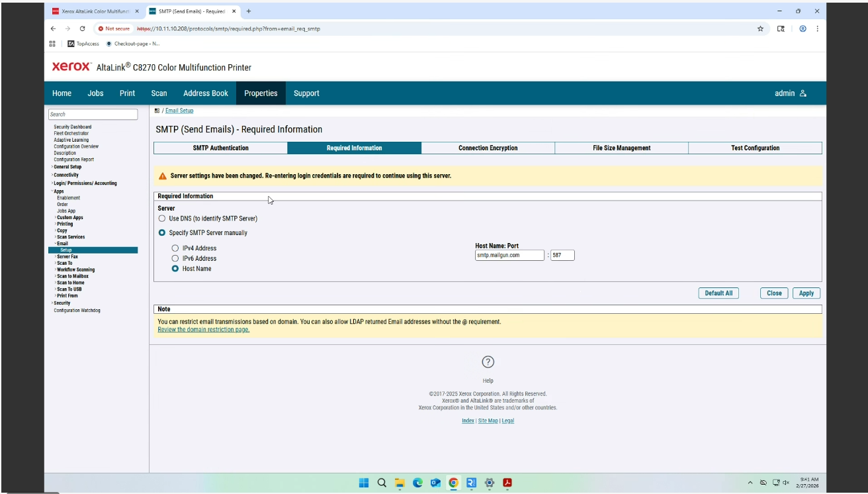868x494 pixels.
Task: Open Outlook from the taskbar
Action: (x=435, y=483)
